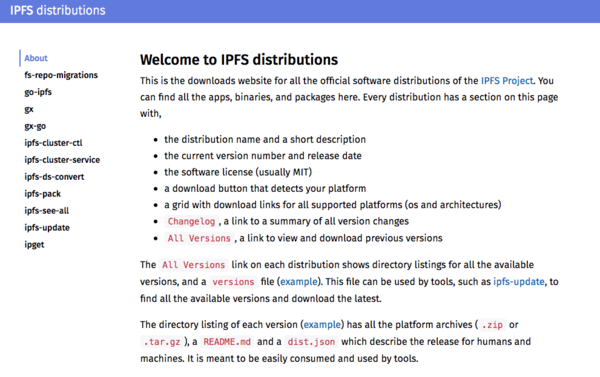Choose ipget in the sidebar list
Viewport: 600px width, 377px height.
click(34, 245)
